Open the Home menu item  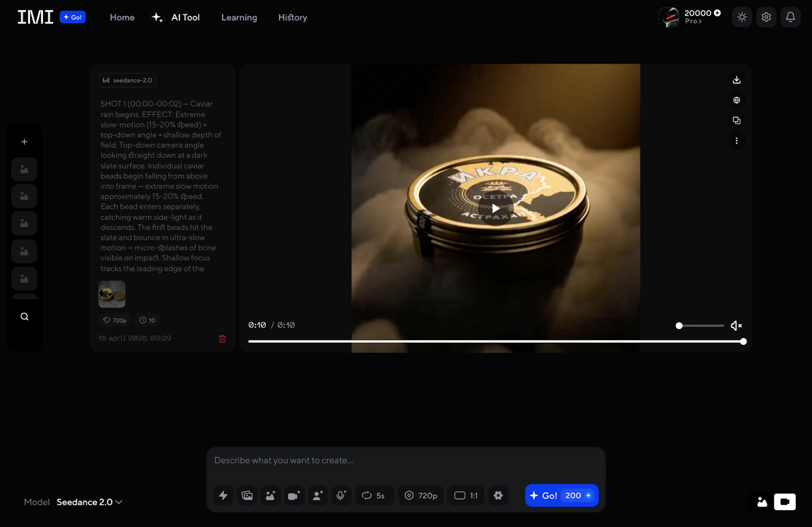[x=122, y=17]
